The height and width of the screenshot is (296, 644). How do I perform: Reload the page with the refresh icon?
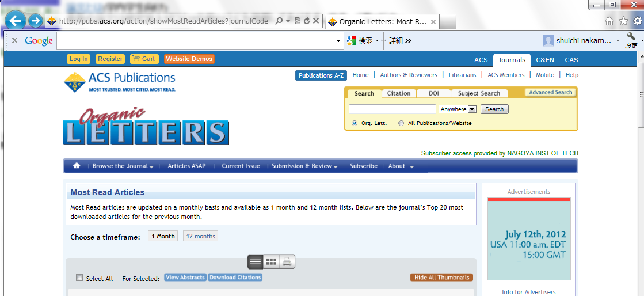306,21
